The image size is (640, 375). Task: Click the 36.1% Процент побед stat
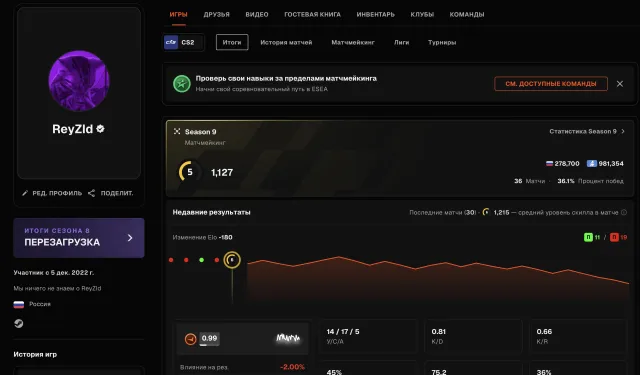[x=590, y=181]
